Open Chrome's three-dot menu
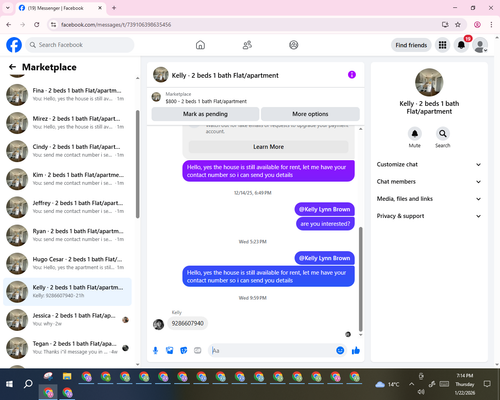 [491, 24]
